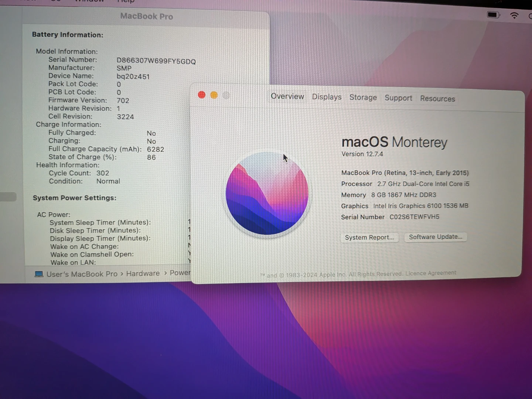Open the Wi-Fi menu bar icon
This screenshot has height=399, width=532.
point(514,16)
